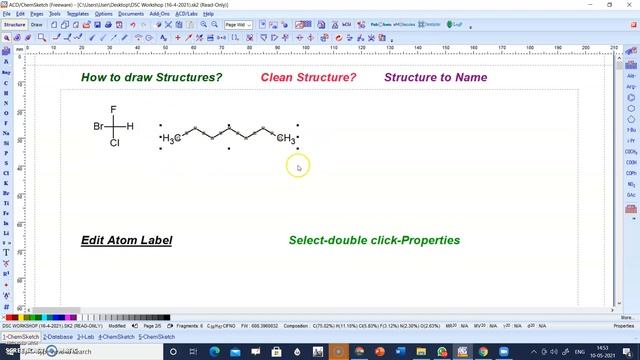Pick the black color swatch
The height and width of the screenshot is (360, 640).
[167, 318]
